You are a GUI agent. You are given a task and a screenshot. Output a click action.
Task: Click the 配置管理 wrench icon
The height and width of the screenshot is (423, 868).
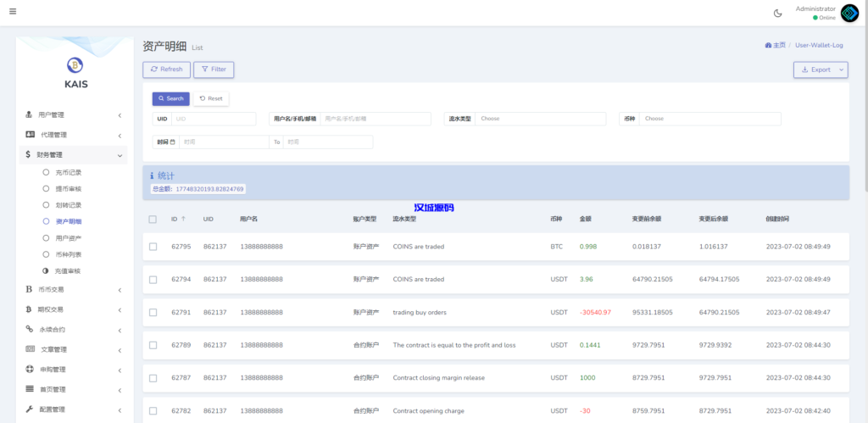click(x=30, y=409)
